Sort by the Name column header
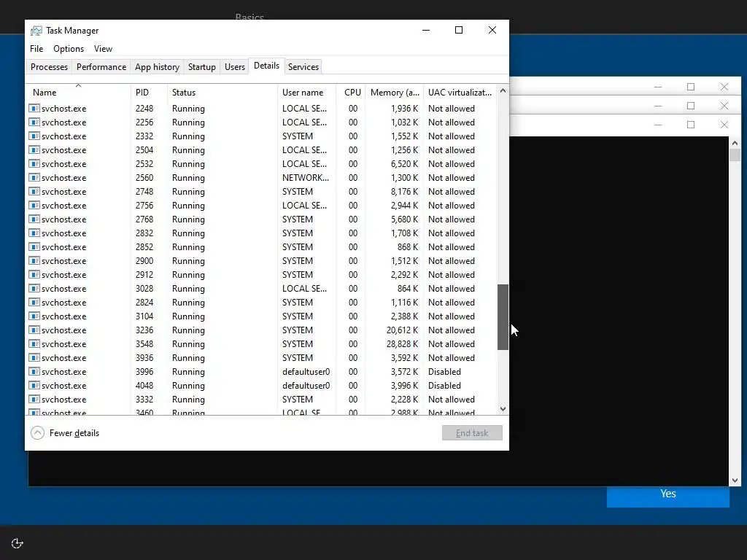747x560 pixels. point(78,93)
